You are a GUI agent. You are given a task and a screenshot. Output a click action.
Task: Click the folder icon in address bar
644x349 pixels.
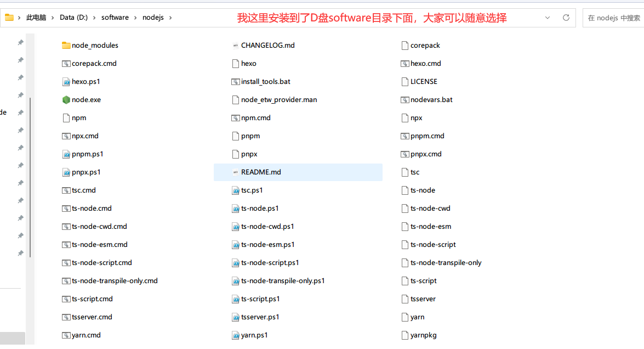pyautogui.click(x=9, y=18)
